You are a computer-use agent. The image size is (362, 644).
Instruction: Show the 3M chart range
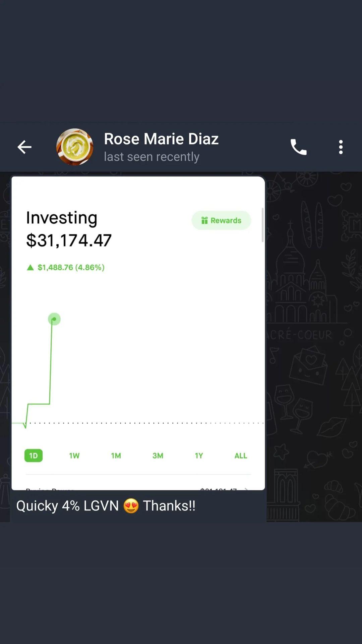[x=158, y=455]
